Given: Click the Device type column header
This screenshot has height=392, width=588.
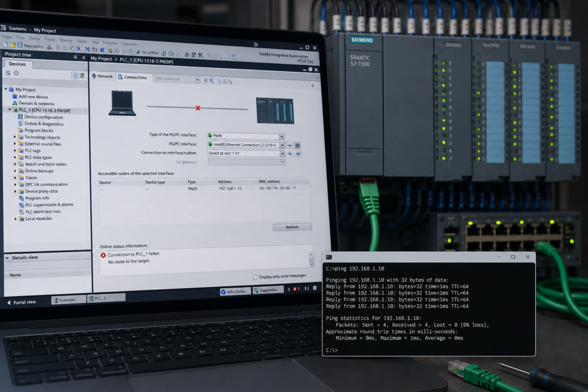Looking at the screenshot, I should click(x=155, y=182).
